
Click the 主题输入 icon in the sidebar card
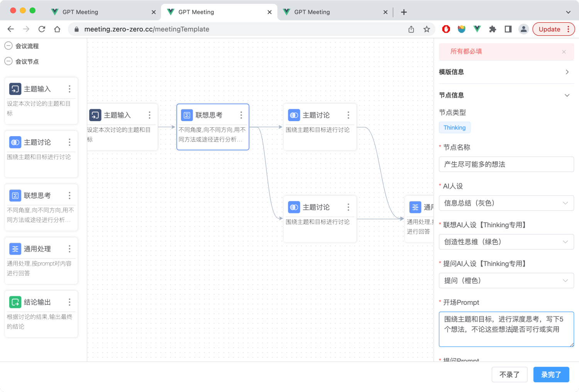point(15,89)
